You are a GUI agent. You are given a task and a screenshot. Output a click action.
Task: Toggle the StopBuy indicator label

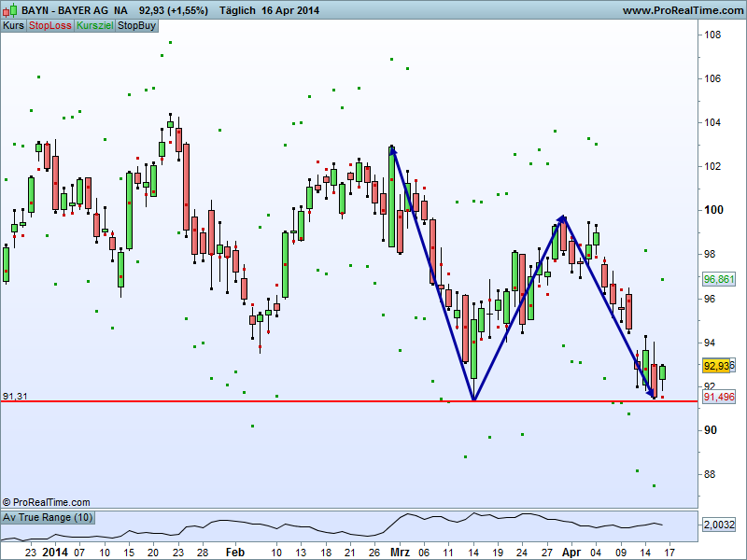[x=136, y=26]
